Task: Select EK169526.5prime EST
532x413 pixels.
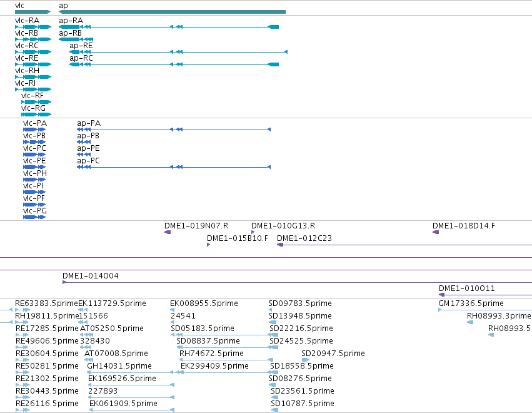Action: 131,385
